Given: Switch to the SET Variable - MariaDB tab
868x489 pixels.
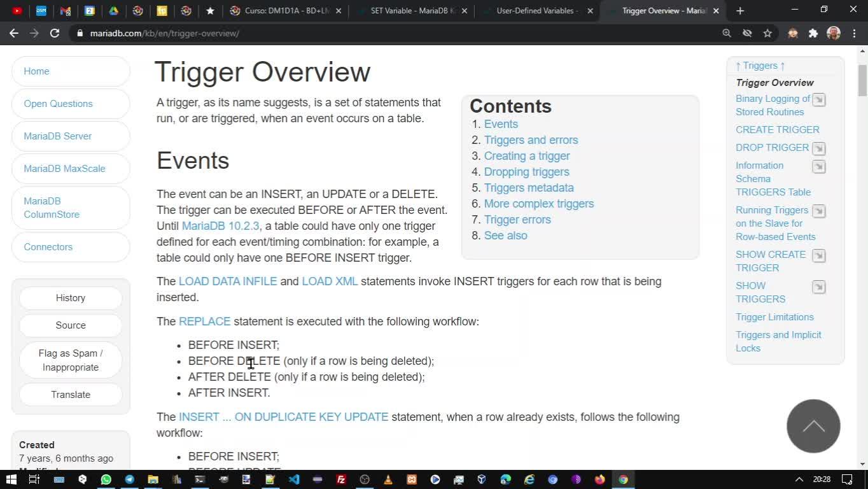Looking at the screenshot, I should tap(412, 11).
